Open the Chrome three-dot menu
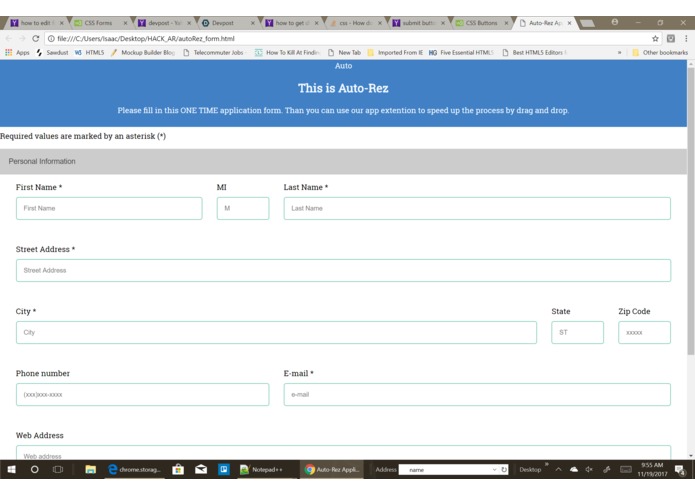The image size is (695, 494). coord(686,39)
